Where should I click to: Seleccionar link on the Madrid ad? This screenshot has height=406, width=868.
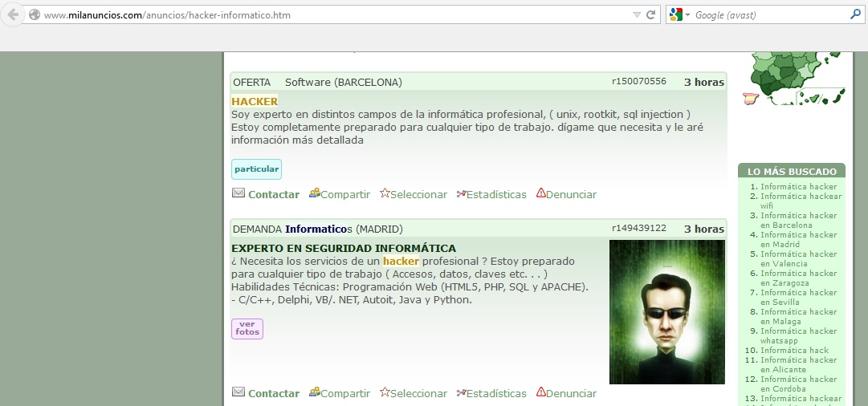click(x=418, y=394)
